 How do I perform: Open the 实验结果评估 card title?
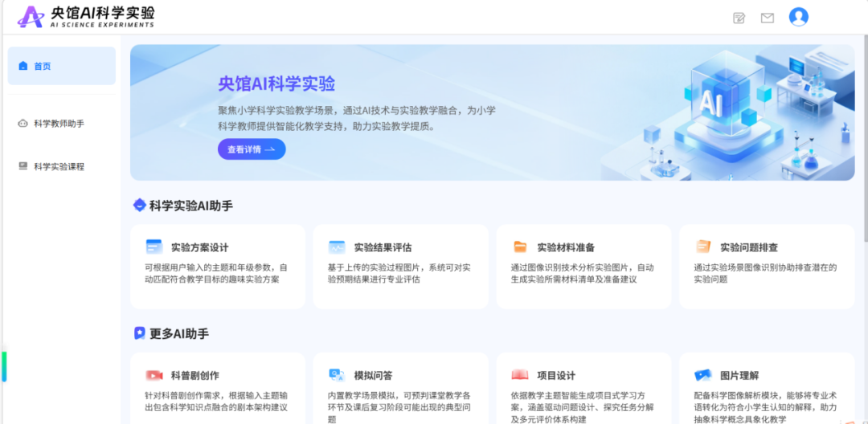tap(383, 247)
